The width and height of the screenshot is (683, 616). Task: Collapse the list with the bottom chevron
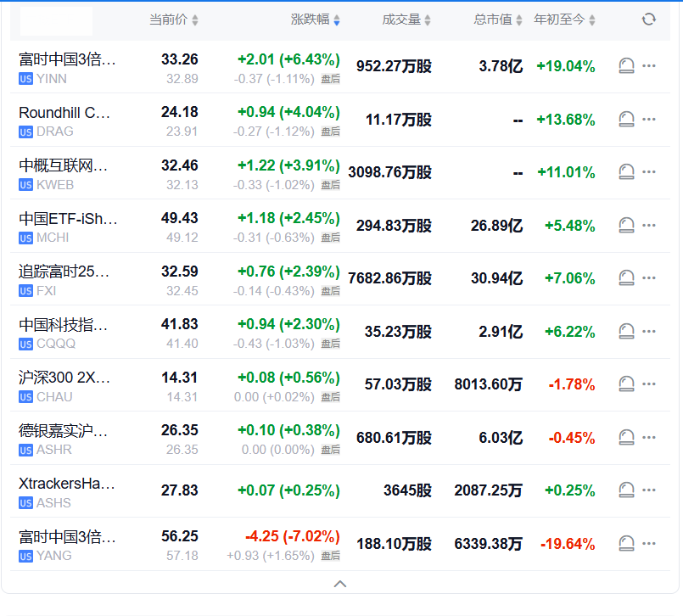pyautogui.click(x=340, y=584)
